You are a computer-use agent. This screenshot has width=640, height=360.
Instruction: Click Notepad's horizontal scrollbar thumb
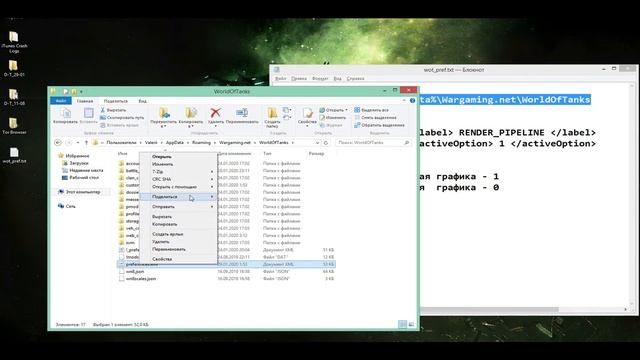tap(489, 309)
